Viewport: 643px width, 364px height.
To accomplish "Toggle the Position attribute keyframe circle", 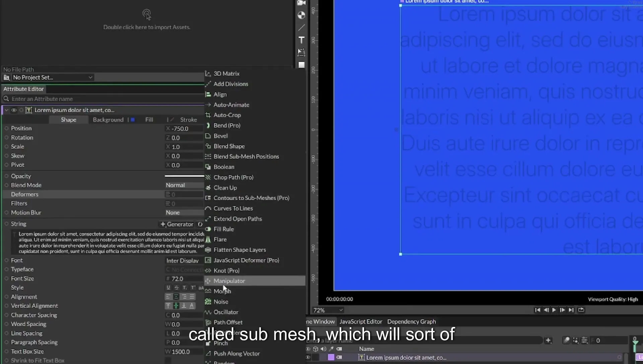I will 6,128.
